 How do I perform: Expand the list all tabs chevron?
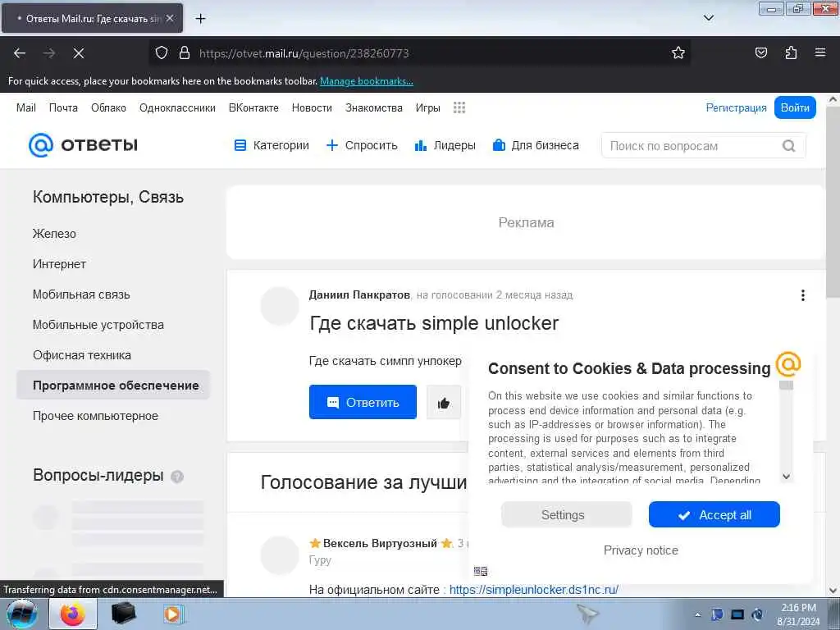(x=708, y=18)
